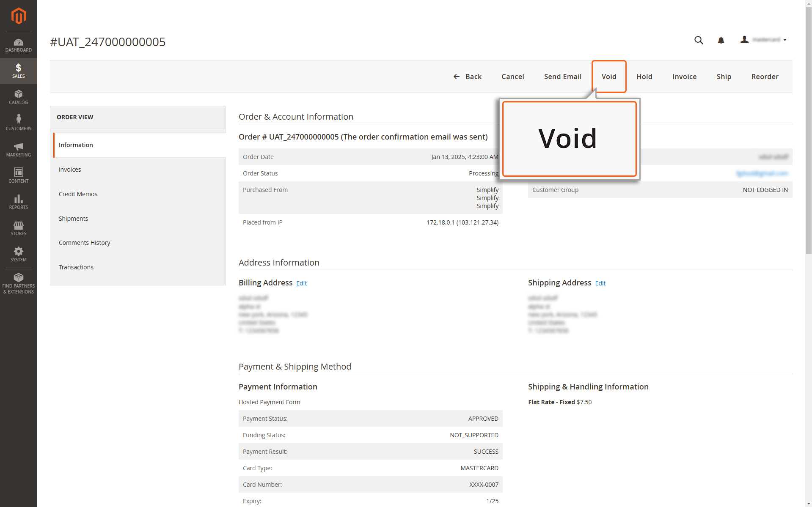The height and width of the screenshot is (507, 812).
Task: Edit the Billing Address
Action: [x=302, y=283]
